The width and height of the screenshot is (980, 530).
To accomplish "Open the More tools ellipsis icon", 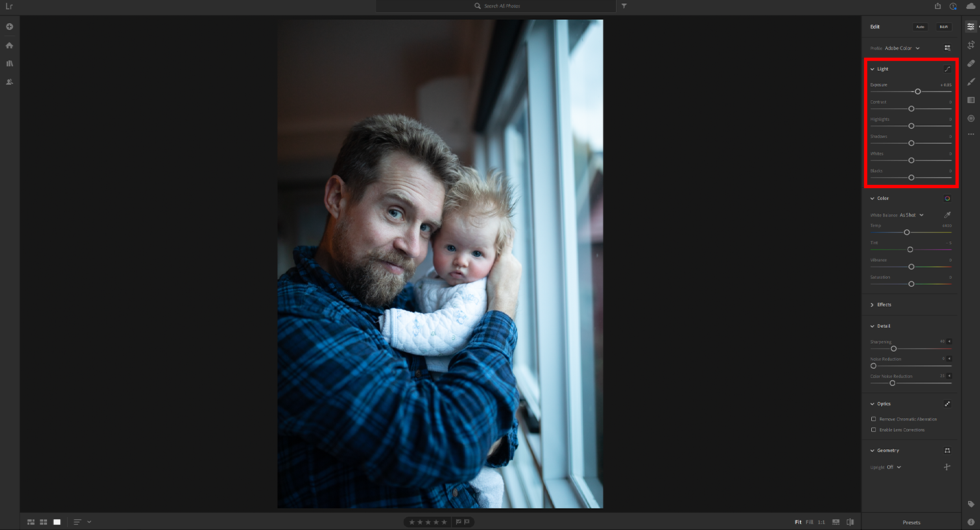I will coord(971,133).
